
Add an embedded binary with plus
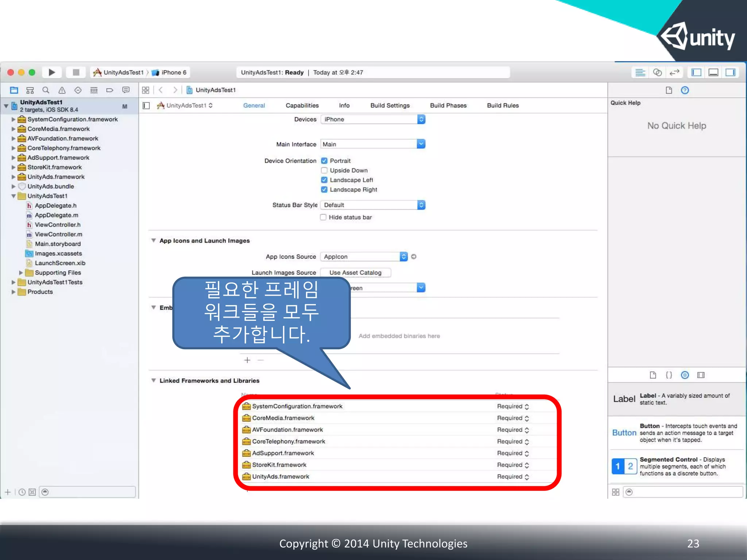pyautogui.click(x=247, y=360)
